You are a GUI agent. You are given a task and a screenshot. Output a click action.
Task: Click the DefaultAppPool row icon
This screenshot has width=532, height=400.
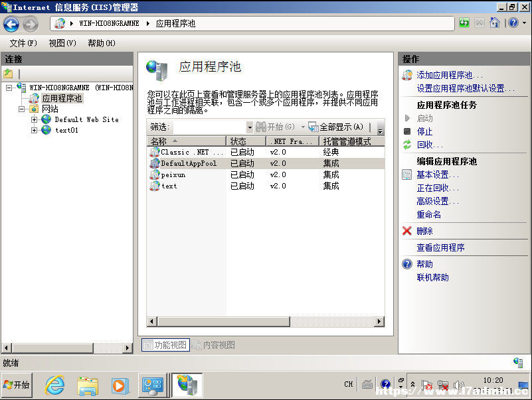tap(155, 163)
